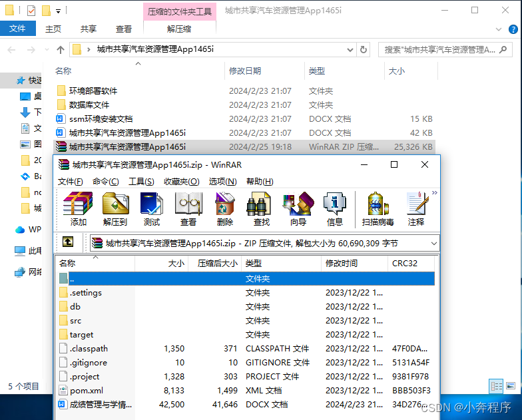Open the 向导 (Wizard) toolbar icon
The image size is (522, 420).
298,209
